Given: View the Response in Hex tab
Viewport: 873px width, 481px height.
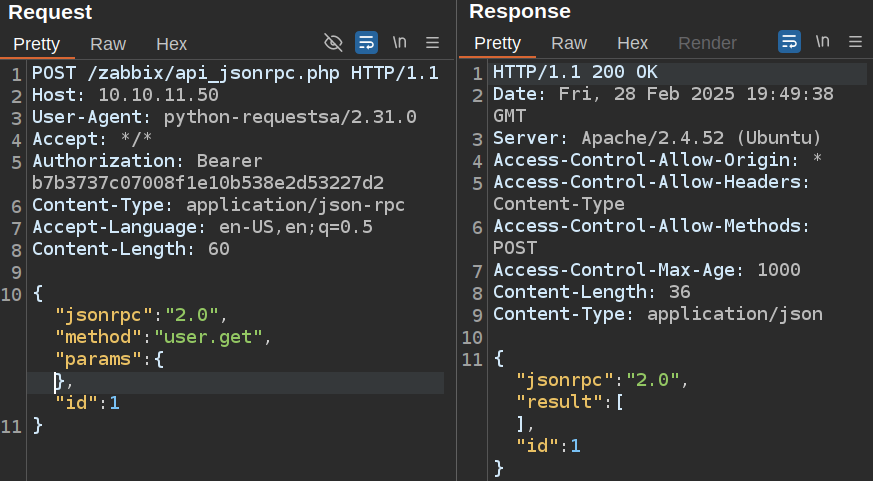Looking at the screenshot, I should pyautogui.click(x=632, y=44).
